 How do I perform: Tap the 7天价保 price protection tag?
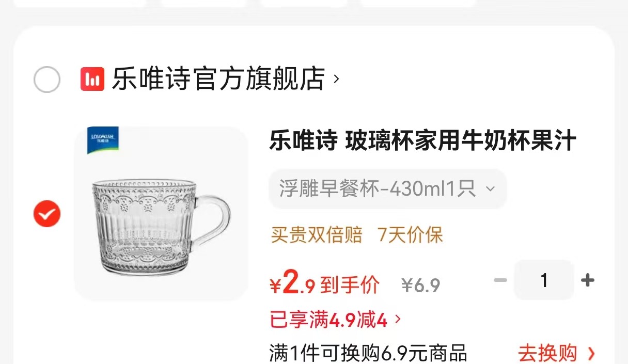411,235
